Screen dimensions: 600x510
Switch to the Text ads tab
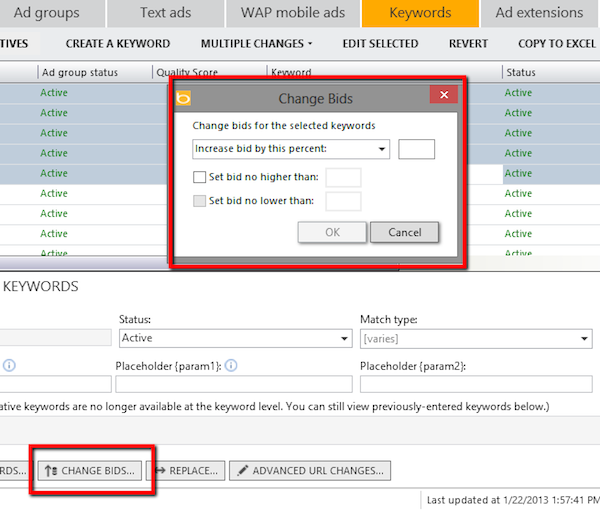pyautogui.click(x=165, y=13)
